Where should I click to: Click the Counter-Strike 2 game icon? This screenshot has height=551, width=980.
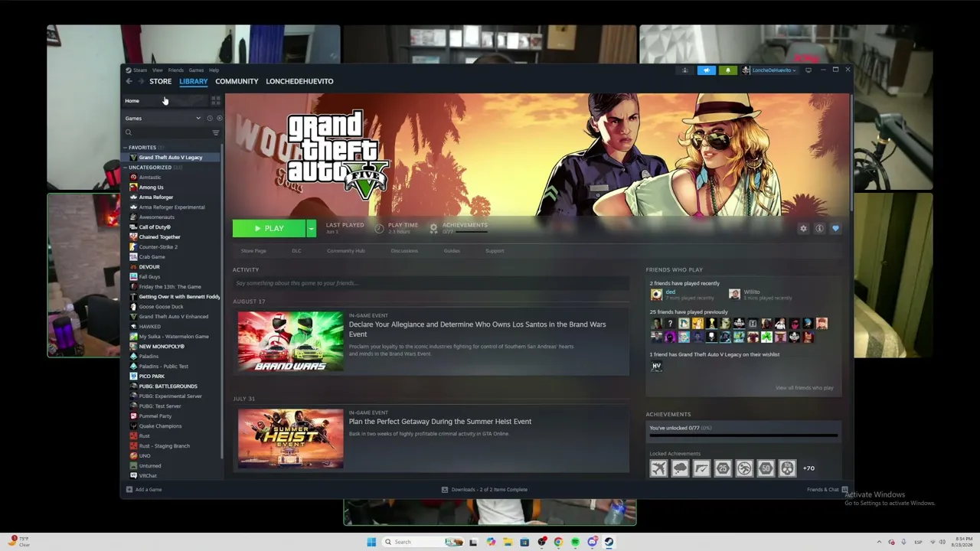(133, 247)
